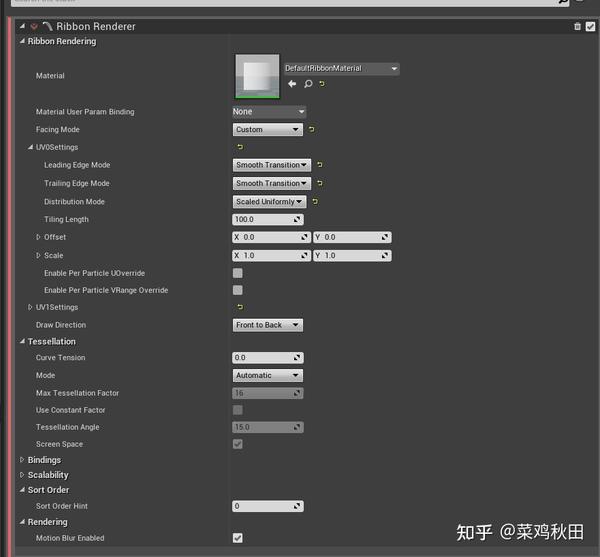Collapse the Ribbon Rendering section

pos(22,41)
